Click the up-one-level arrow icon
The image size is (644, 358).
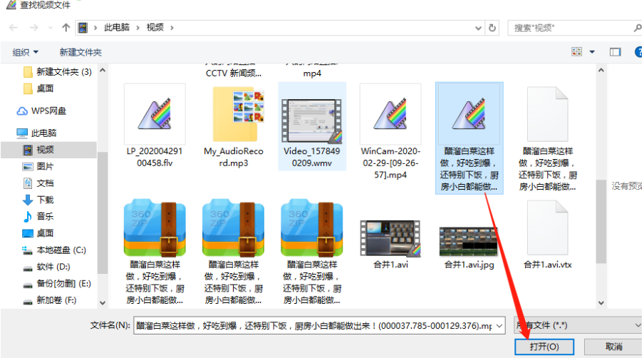coord(66,28)
